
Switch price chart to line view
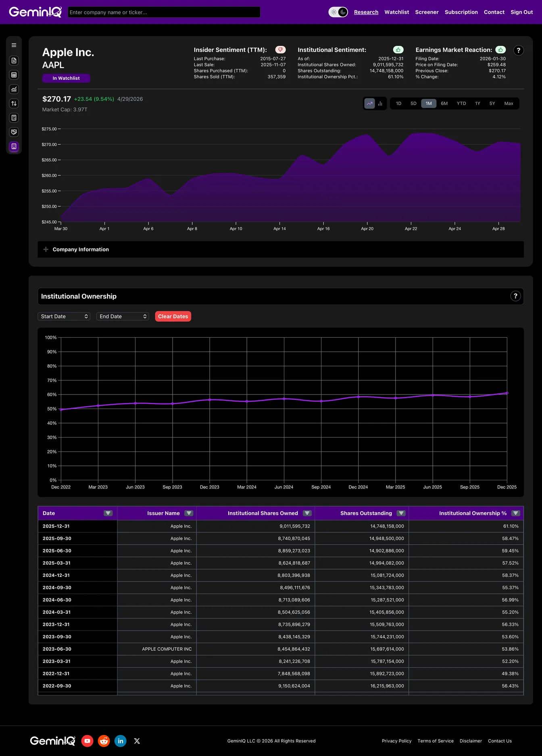click(369, 104)
